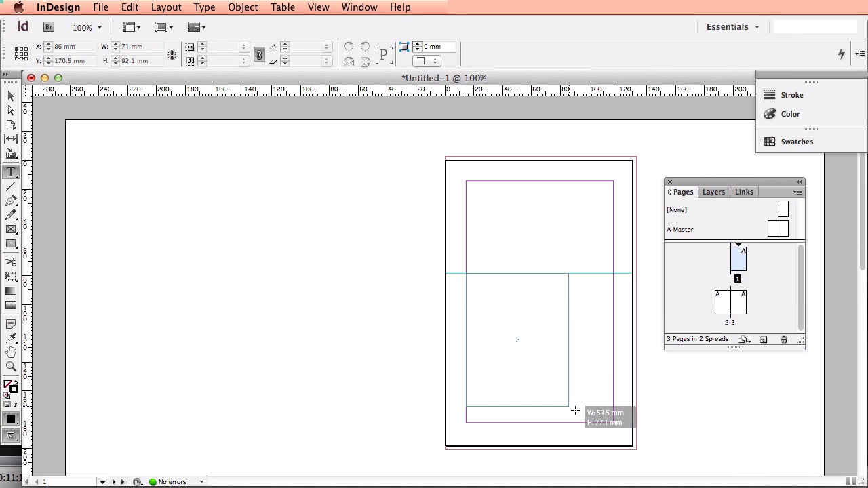The image size is (868, 488).
Task: Choose a reference point on the locator grid
Action: (x=21, y=54)
